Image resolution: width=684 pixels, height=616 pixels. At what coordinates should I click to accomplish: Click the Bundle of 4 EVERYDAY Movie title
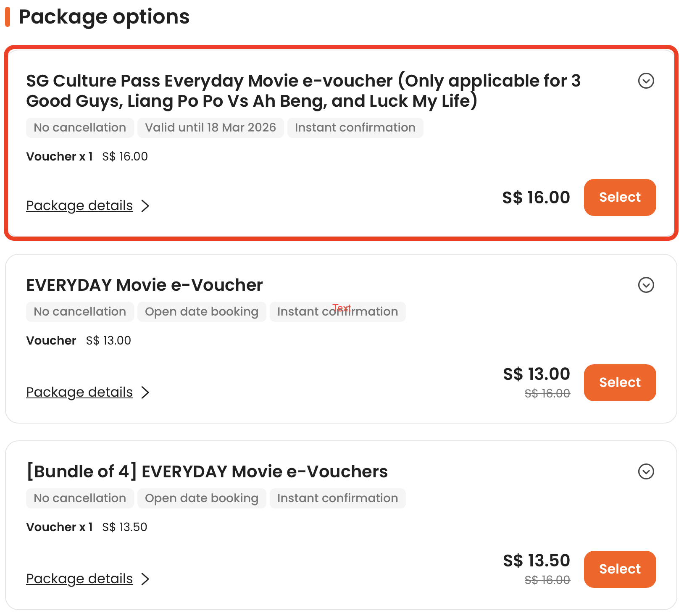pyautogui.click(x=207, y=471)
